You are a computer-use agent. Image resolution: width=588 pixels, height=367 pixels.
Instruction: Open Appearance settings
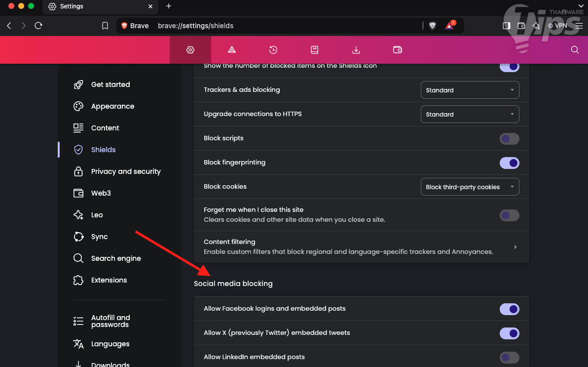pos(112,106)
